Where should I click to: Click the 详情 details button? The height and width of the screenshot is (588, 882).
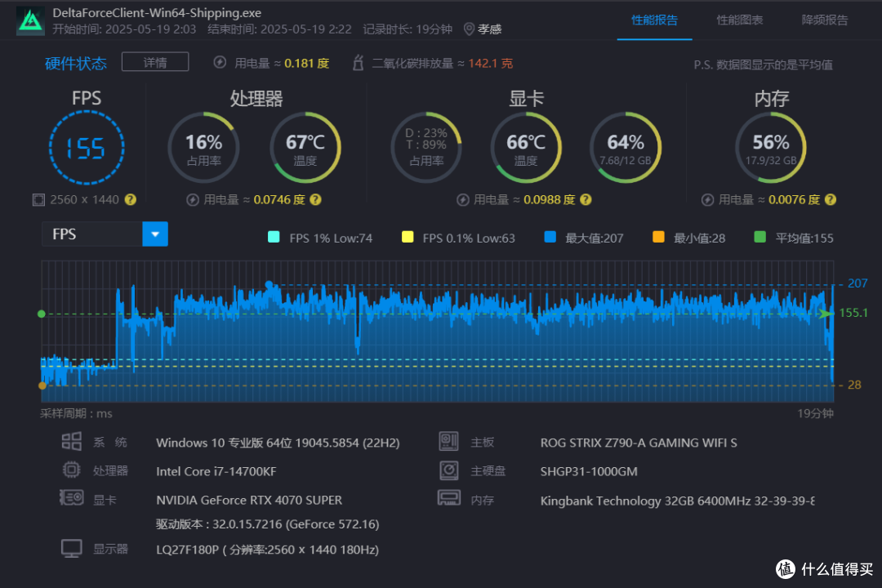click(x=155, y=62)
